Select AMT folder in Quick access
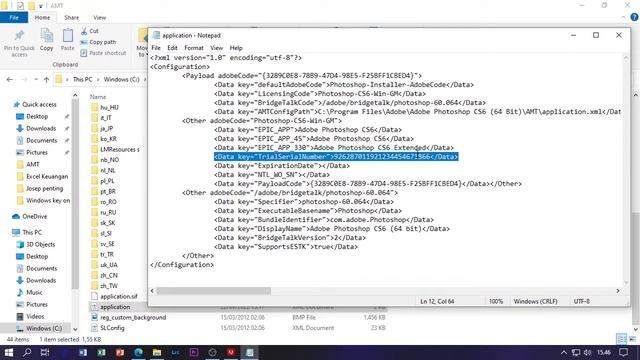 (x=33, y=164)
